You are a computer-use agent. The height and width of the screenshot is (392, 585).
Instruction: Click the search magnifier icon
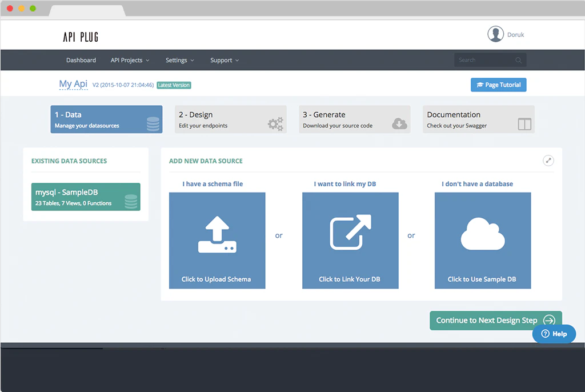[519, 60]
